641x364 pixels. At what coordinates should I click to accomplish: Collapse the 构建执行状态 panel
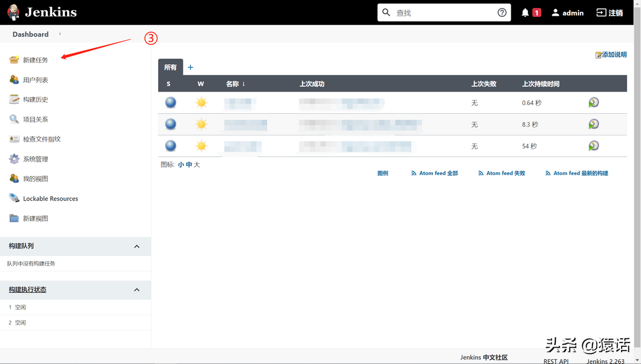pyautogui.click(x=137, y=290)
